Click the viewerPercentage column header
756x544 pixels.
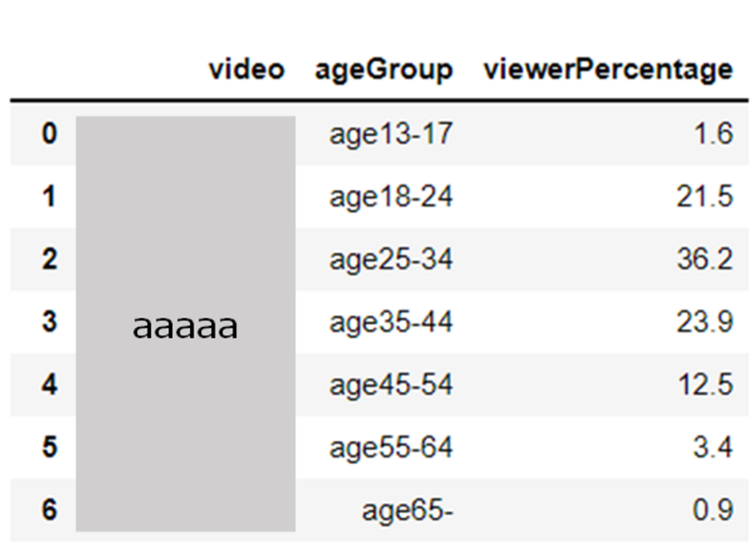pyautogui.click(x=609, y=71)
